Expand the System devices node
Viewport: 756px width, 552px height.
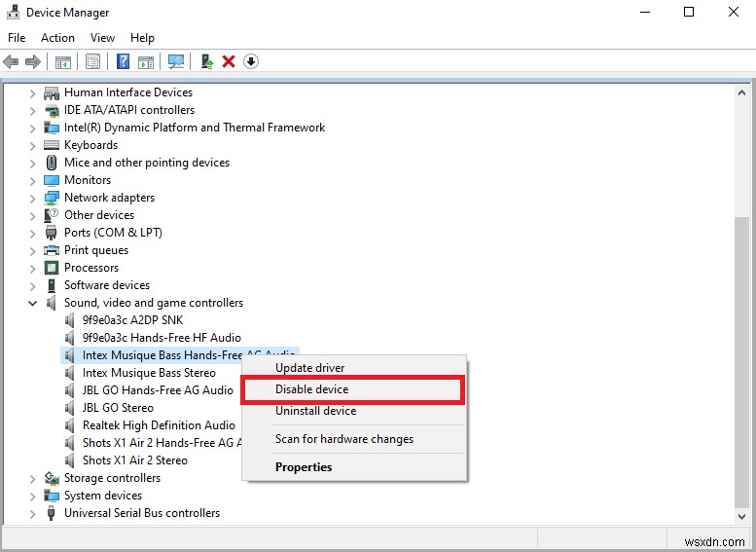point(32,497)
